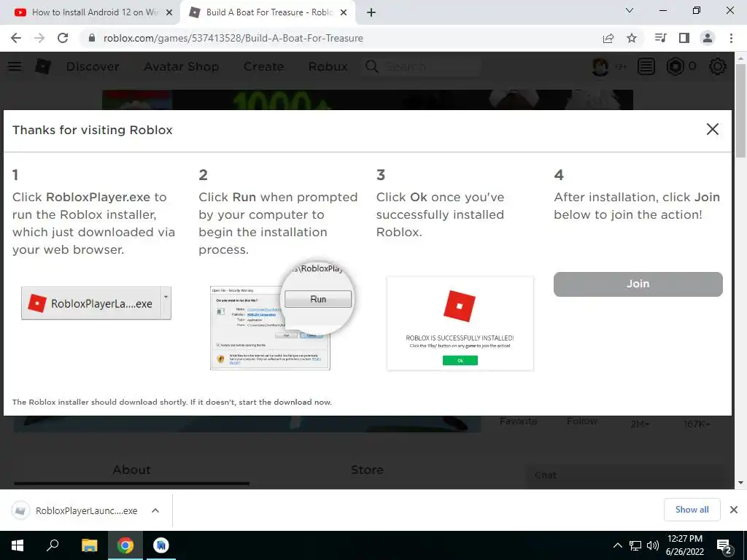The width and height of the screenshot is (747, 560).
Task: Show hidden system tray icons
Action: [617, 545]
